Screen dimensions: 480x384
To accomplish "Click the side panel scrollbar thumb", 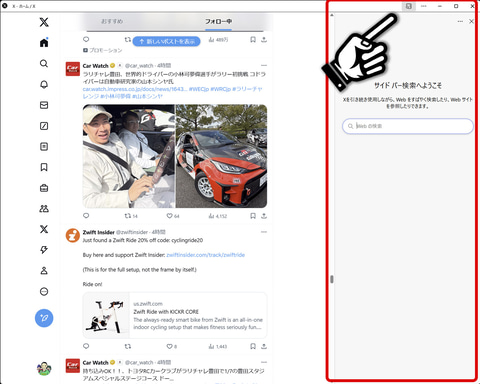I will tap(332, 279).
